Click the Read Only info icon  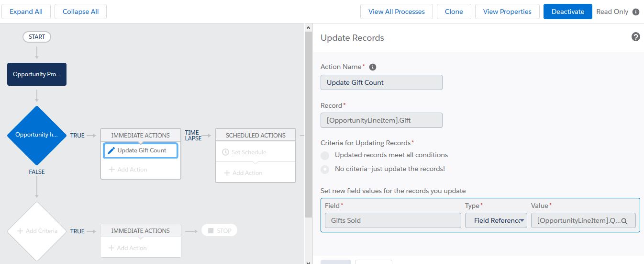coord(635,12)
